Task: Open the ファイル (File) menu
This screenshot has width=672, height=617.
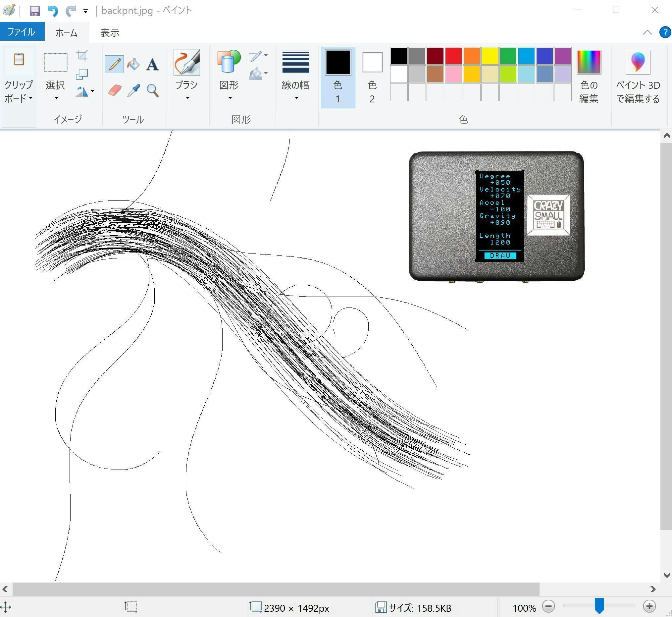Action: pos(22,32)
